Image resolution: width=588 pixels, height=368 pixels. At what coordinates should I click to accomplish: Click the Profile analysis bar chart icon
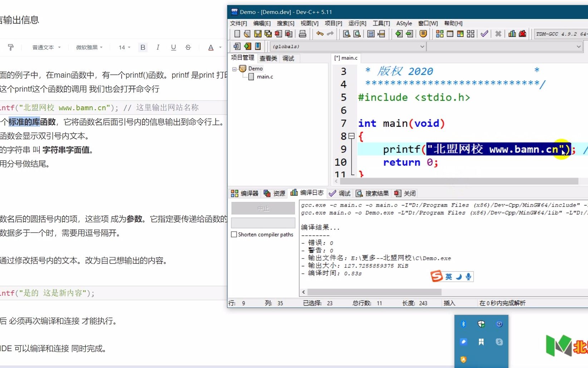512,34
